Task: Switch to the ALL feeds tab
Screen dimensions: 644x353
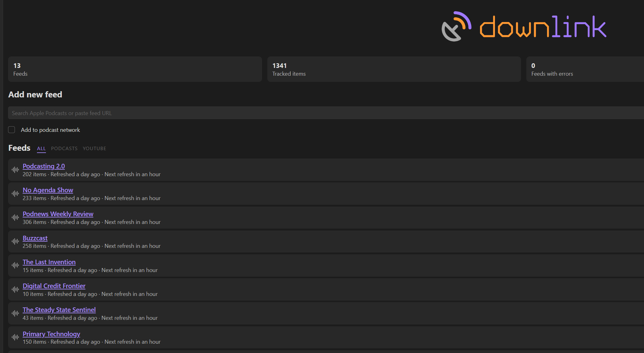Action: 41,149
